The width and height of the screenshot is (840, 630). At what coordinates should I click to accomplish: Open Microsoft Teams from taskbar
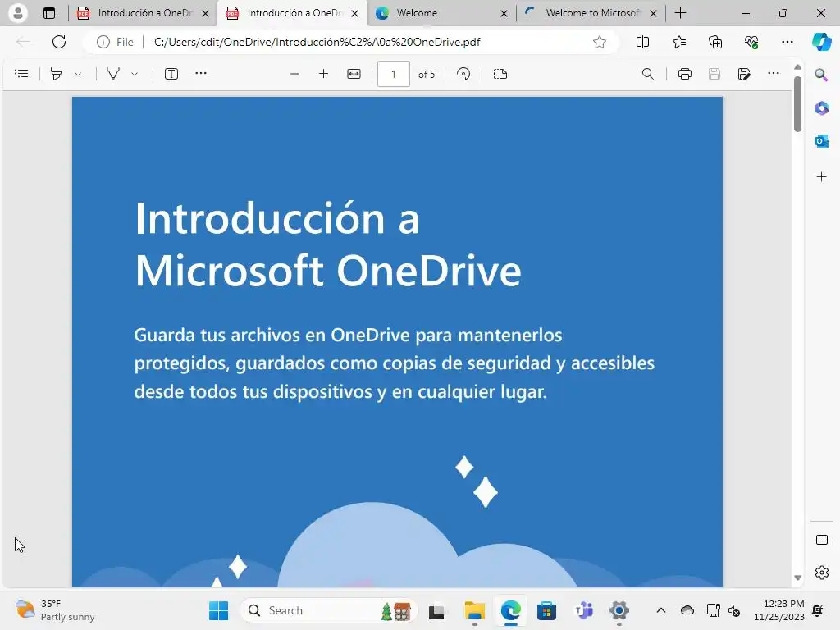click(x=583, y=610)
